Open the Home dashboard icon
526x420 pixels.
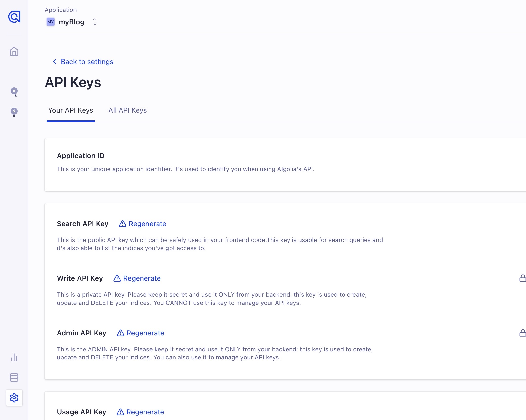point(14,51)
